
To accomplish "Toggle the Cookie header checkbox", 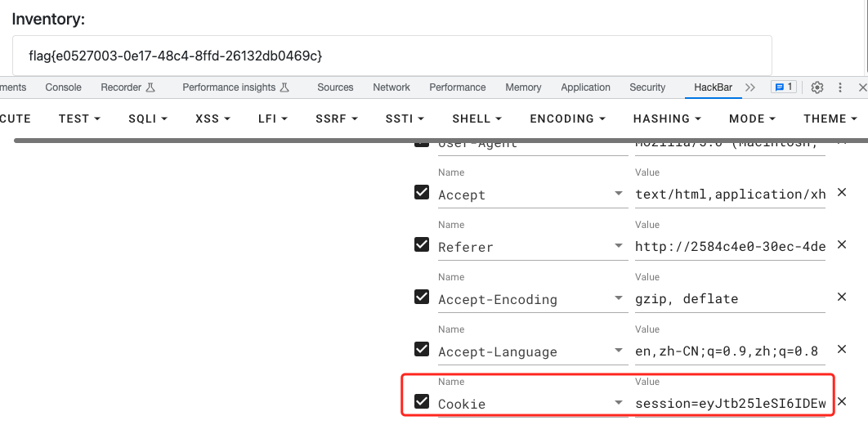I will point(422,401).
